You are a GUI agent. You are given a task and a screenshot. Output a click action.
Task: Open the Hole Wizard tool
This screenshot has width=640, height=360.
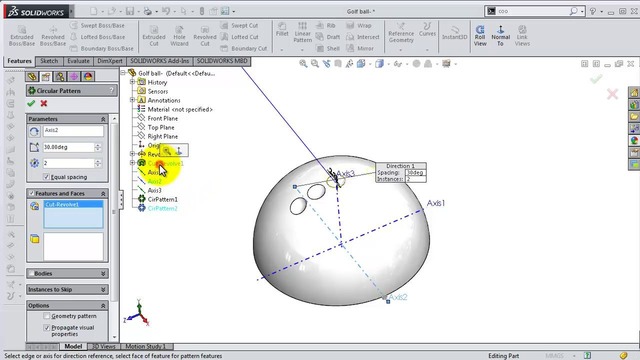[x=179, y=36]
